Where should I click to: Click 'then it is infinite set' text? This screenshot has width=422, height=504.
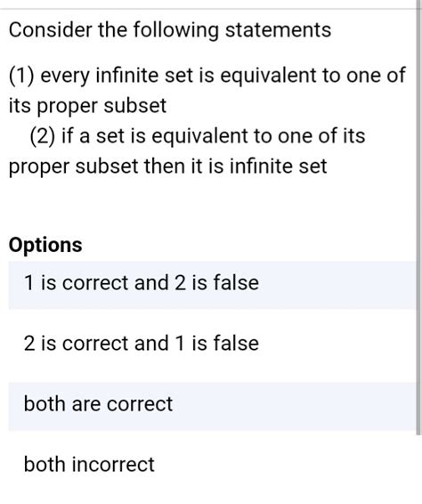(x=235, y=167)
